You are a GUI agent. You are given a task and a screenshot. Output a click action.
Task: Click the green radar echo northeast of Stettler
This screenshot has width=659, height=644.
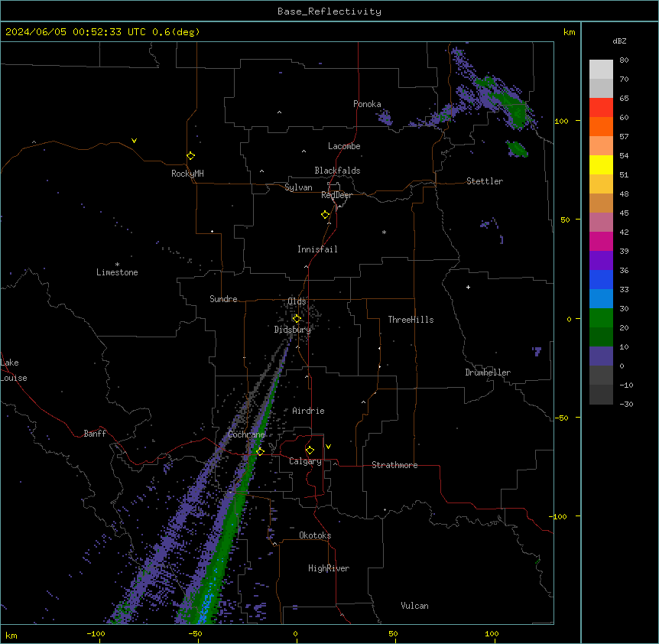click(518, 149)
